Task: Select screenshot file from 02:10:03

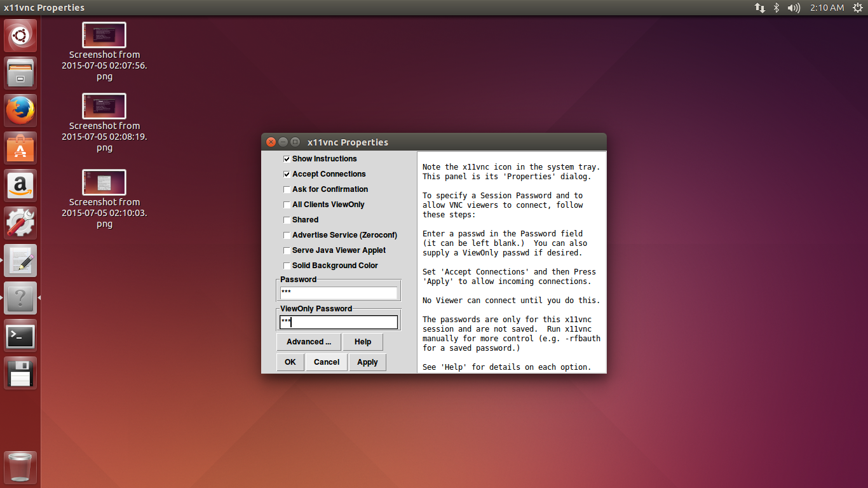Action: (104, 199)
